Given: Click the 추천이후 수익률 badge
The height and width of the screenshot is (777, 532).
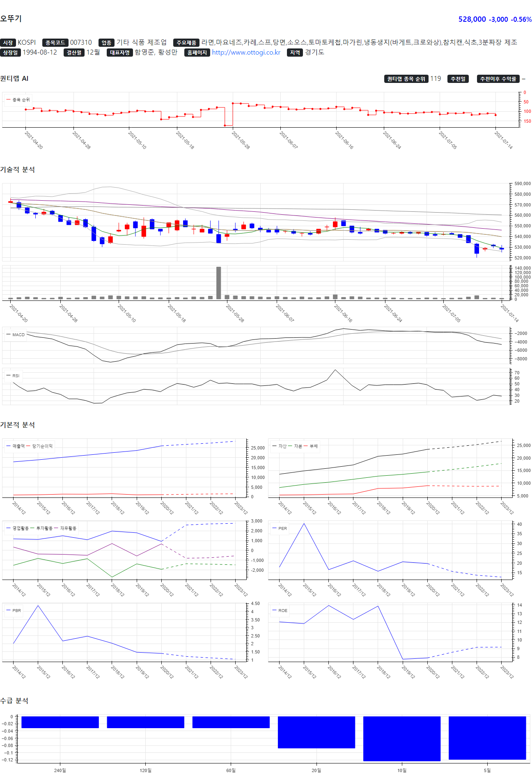Looking at the screenshot, I should [498, 79].
